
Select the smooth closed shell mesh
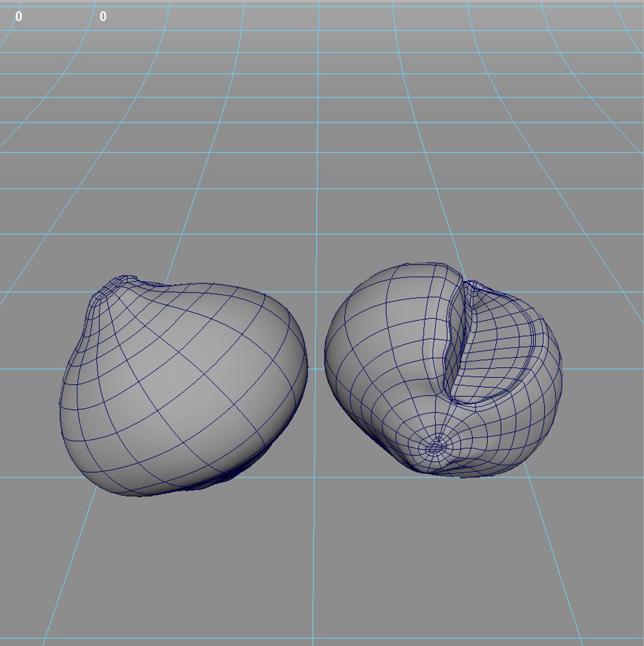click(184, 385)
